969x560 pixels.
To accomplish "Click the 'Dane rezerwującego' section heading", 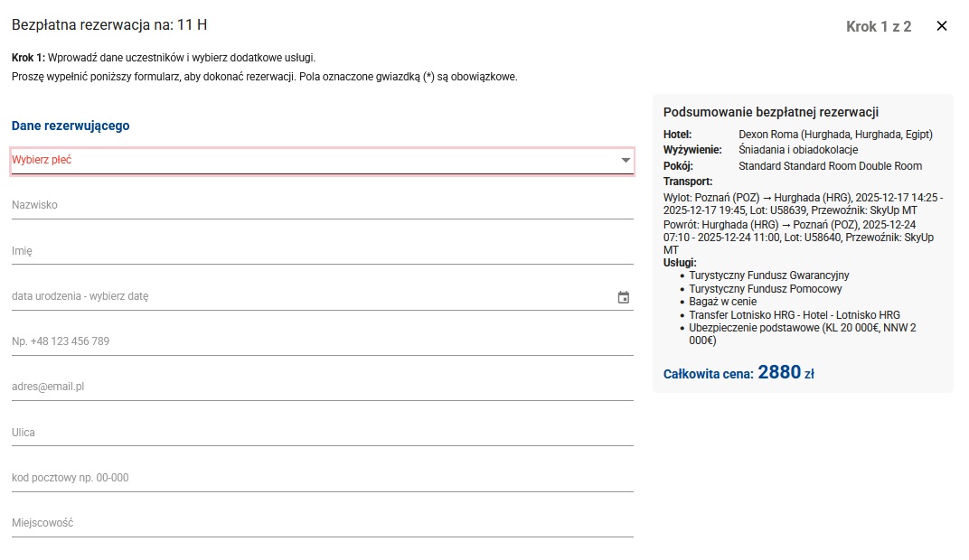I will pyautogui.click(x=71, y=126).
